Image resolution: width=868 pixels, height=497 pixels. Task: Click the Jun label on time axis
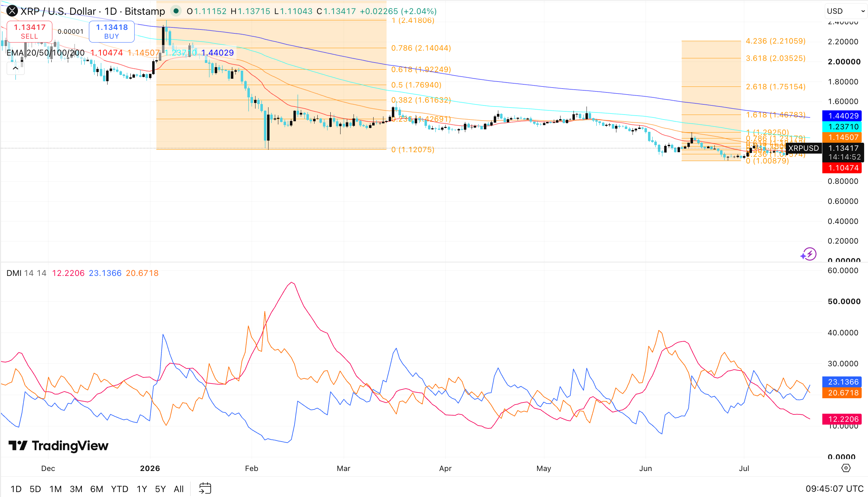coord(646,469)
